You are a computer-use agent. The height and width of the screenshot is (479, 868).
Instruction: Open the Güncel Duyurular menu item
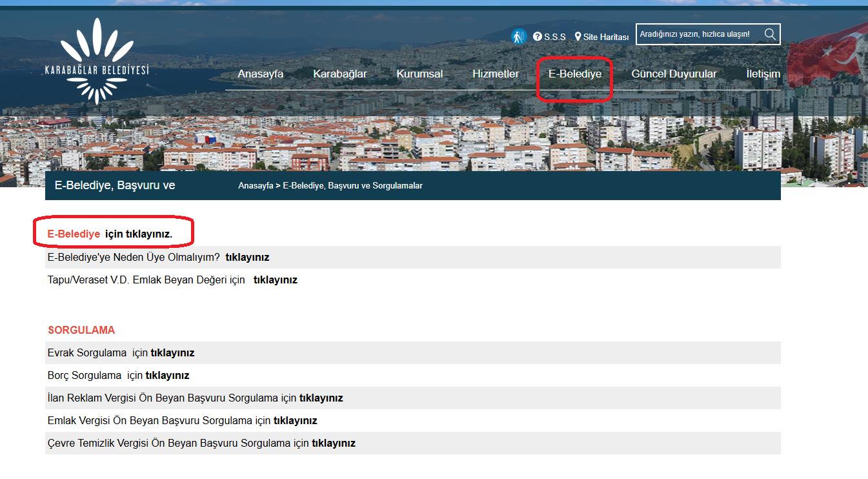[674, 74]
